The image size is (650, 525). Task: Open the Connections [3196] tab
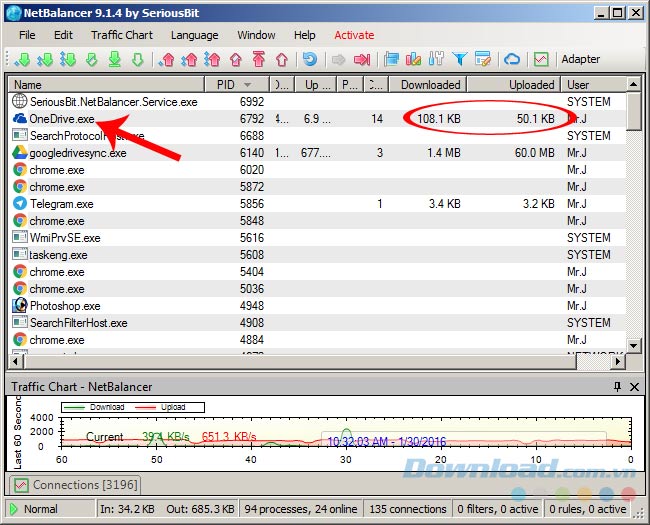tap(75, 484)
